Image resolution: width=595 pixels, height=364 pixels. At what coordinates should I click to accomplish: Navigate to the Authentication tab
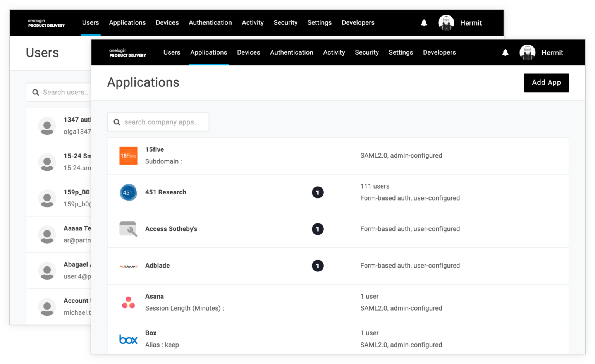point(291,52)
